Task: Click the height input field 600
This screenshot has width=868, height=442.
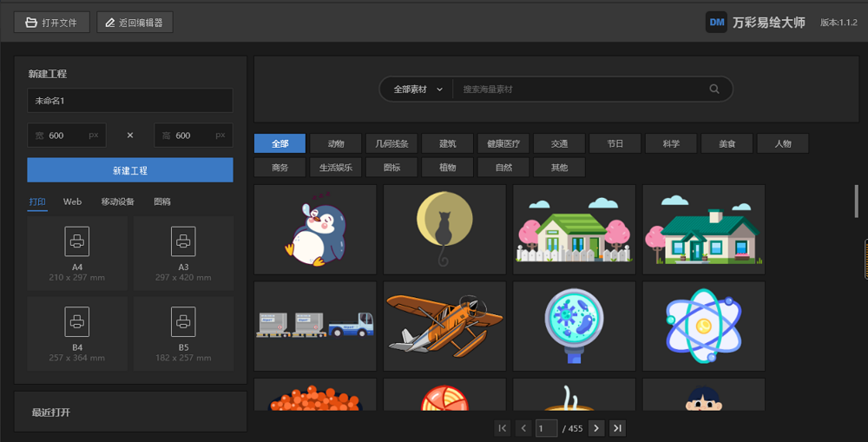Action: 194,135
